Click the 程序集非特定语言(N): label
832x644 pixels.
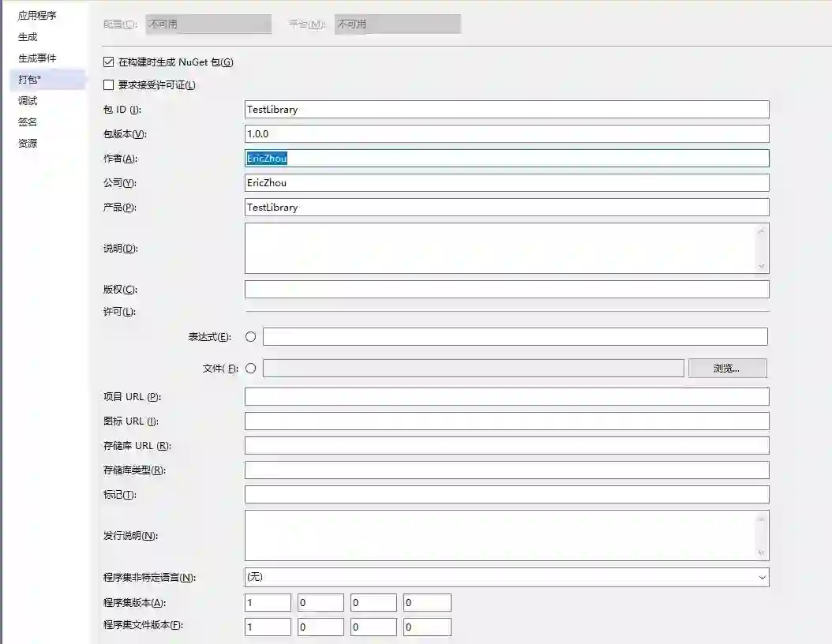coord(150,577)
